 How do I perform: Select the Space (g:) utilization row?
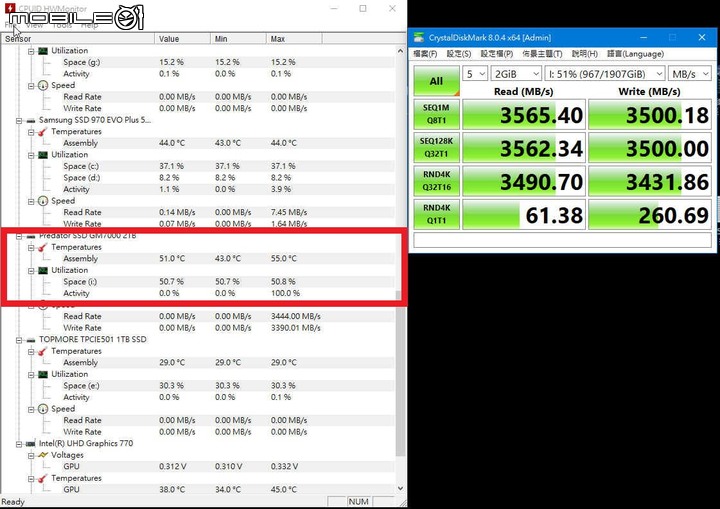click(197, 62)
